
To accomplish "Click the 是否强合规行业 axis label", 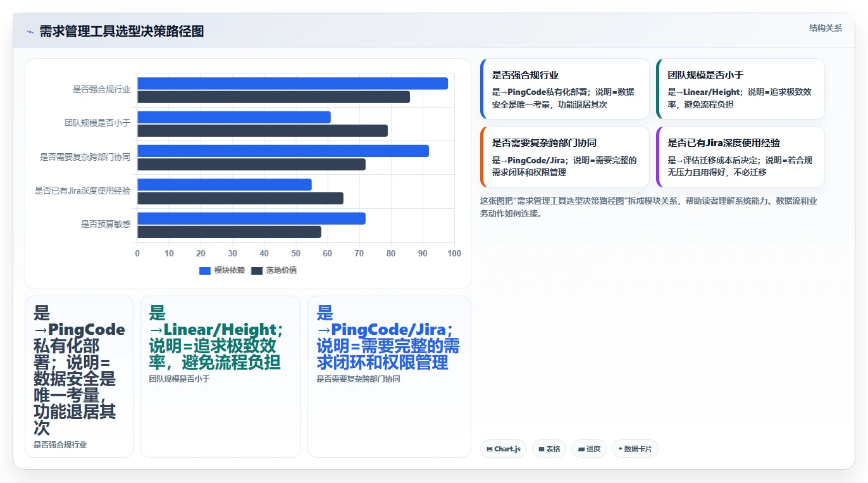I will (x=102, y=90).
